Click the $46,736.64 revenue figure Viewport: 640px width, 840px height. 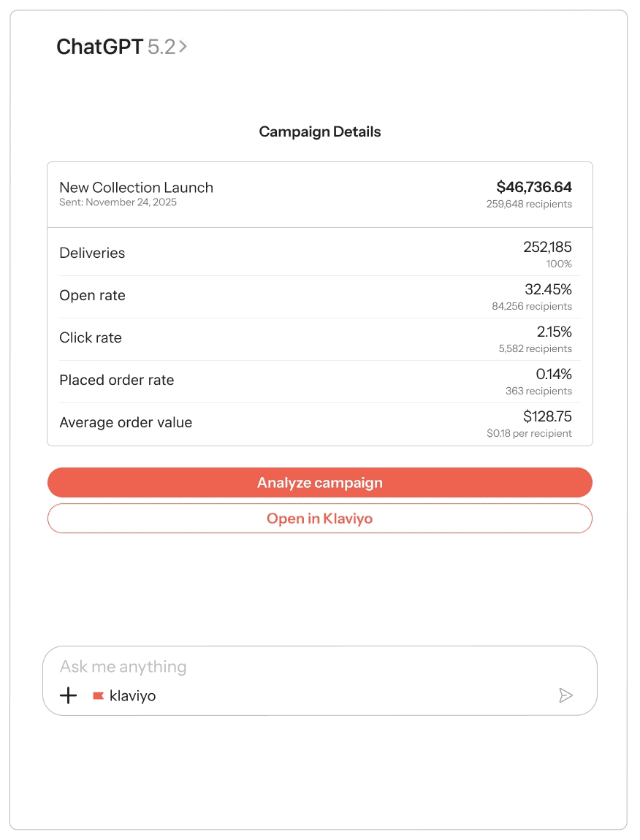534,187
